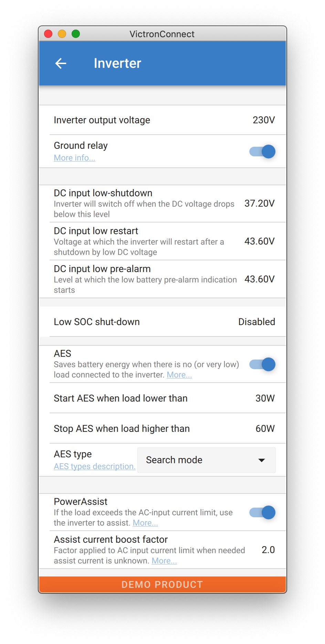Click the green fullscreen window button
Screen dimensions: 325x644
click(76, 34)
